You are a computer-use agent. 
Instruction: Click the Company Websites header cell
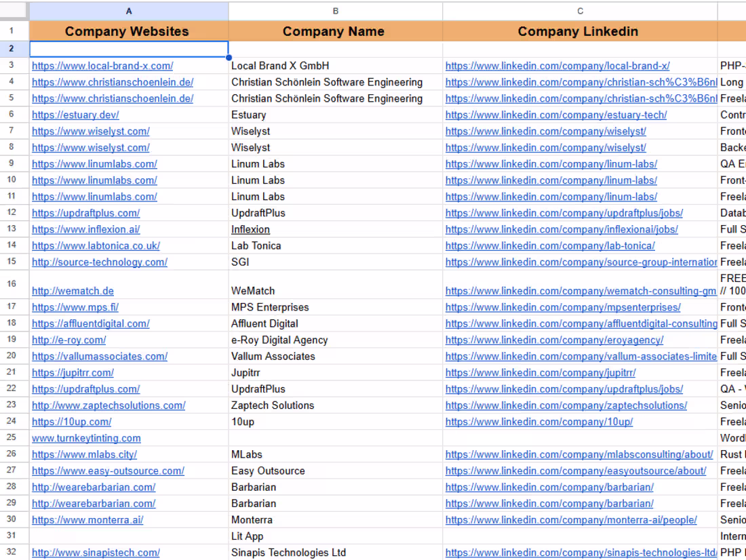click(x=129, y=31)
